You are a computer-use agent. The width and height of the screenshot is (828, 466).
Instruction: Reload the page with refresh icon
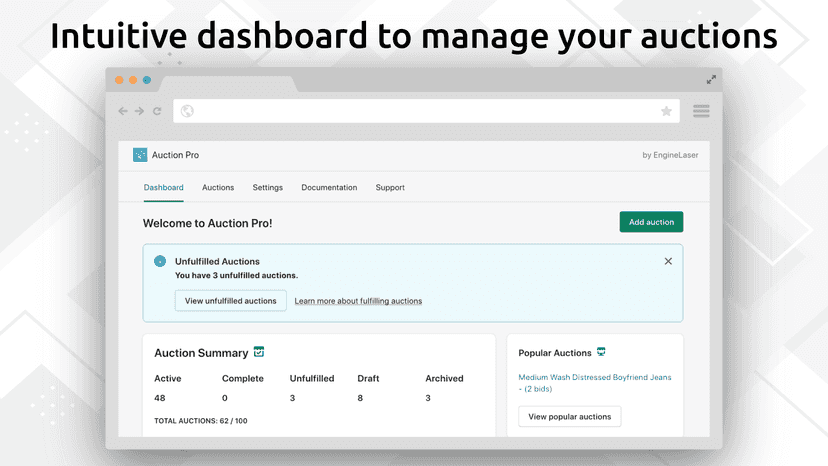[157, 111]
